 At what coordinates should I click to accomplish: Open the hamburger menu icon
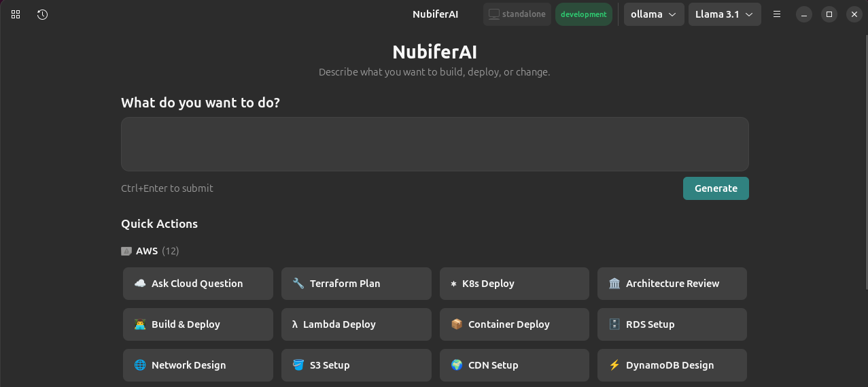click(777, 14)
